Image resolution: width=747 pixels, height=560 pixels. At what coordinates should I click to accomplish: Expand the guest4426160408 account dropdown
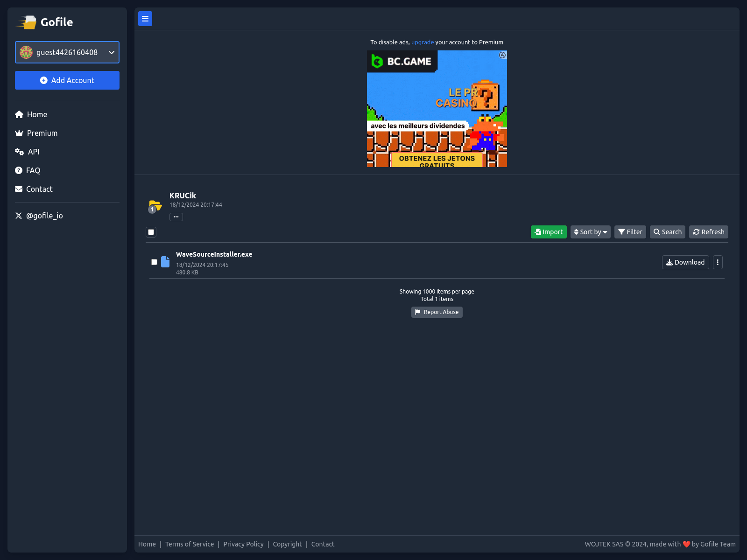[x=67, y=52]
